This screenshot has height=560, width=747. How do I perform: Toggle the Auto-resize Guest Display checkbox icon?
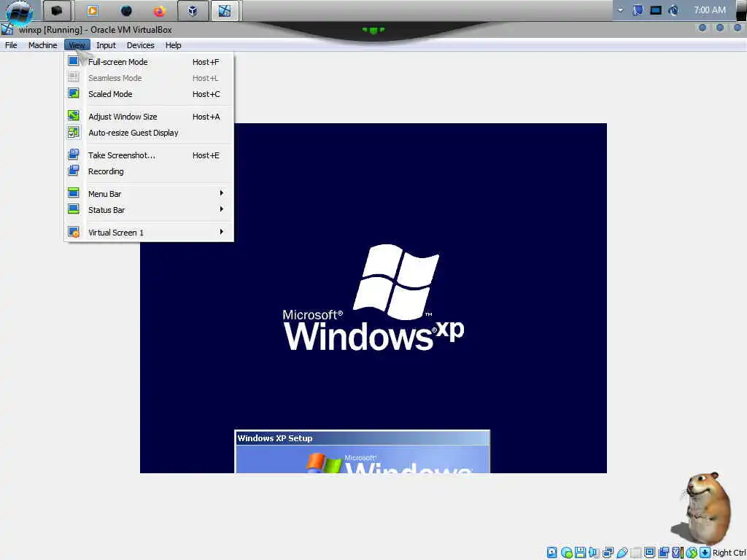74,132
